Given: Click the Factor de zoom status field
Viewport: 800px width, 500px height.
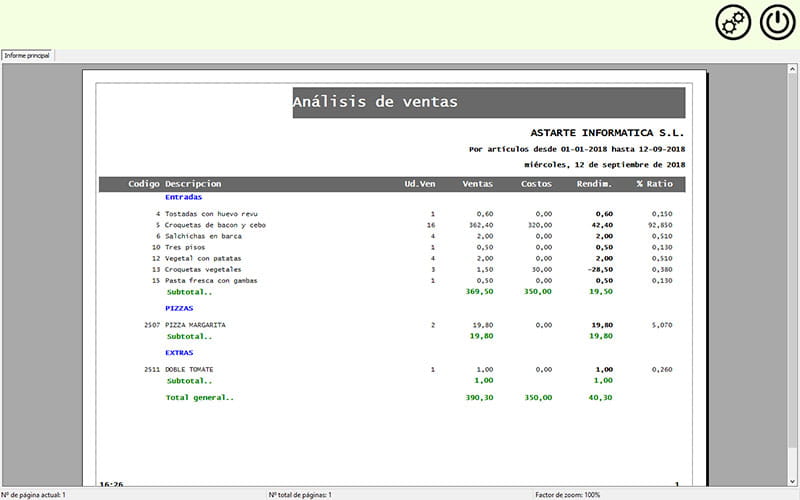Looking at the screenshot, I should (570, 494).
